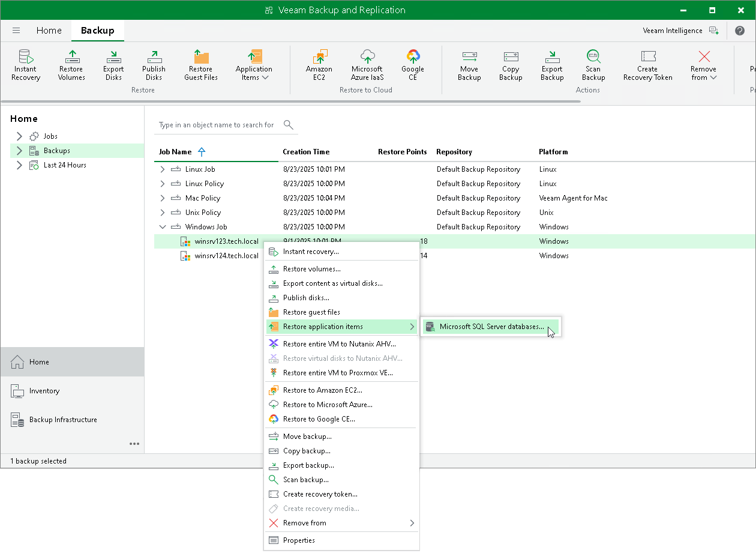756x556 pixels.
Task: Expand the Unix Policy row
Action: (x=162, y=213)
